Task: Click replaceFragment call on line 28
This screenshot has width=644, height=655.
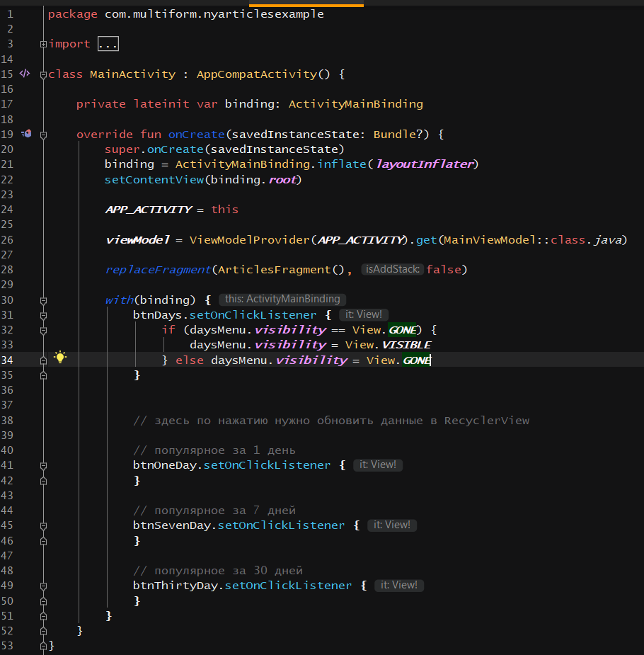Action: coord(159,270)
